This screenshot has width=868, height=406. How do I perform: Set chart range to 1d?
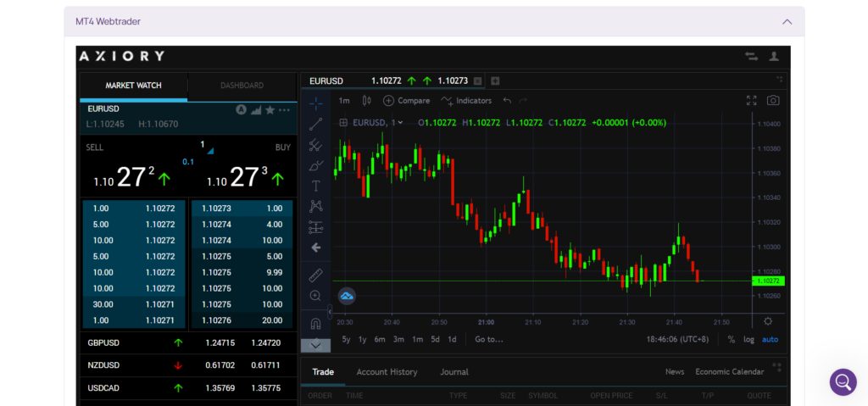[453, 340]
